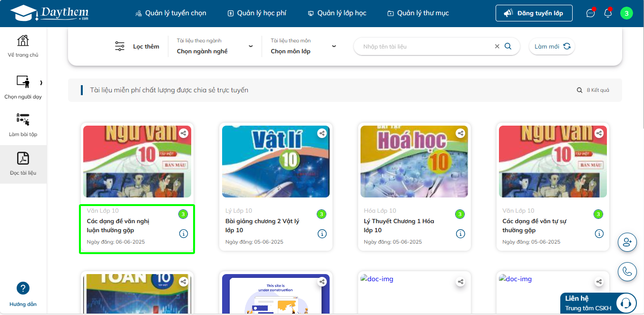Show info for văn tự sự document
This screenshot has height=315, width=644.
(599, 234)
